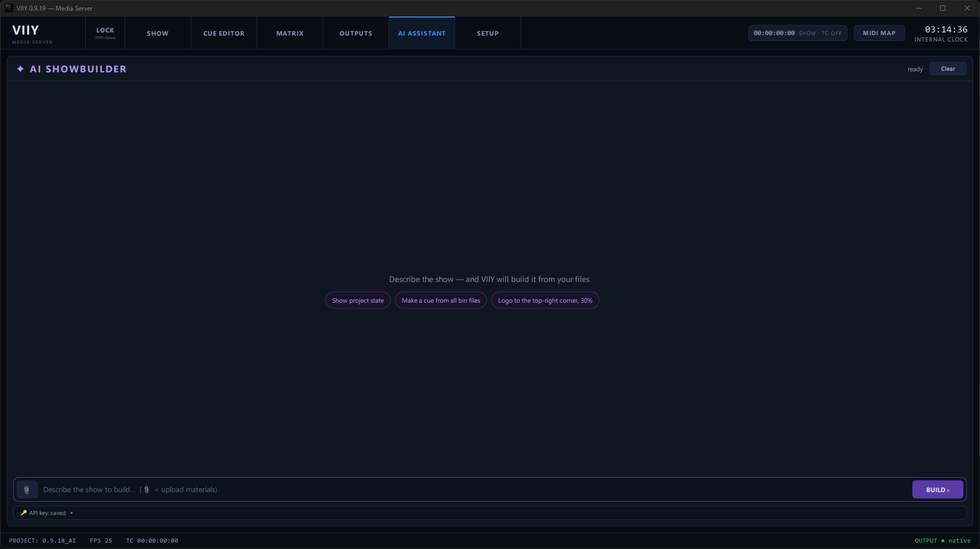980x549 pixels.
Task: Click the AI Showbuilder sparkle icon
Action: coord(20,69)
